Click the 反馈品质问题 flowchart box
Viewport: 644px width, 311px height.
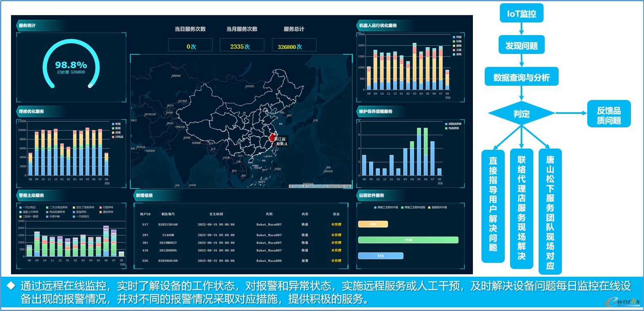609,114
